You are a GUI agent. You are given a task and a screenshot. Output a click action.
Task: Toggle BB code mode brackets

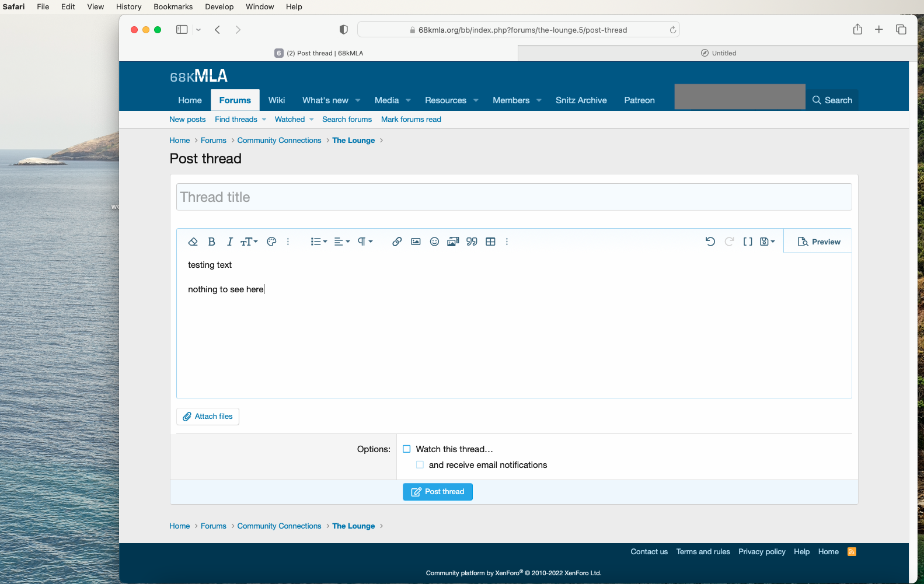pyautogui.click(x=748, y=242)
